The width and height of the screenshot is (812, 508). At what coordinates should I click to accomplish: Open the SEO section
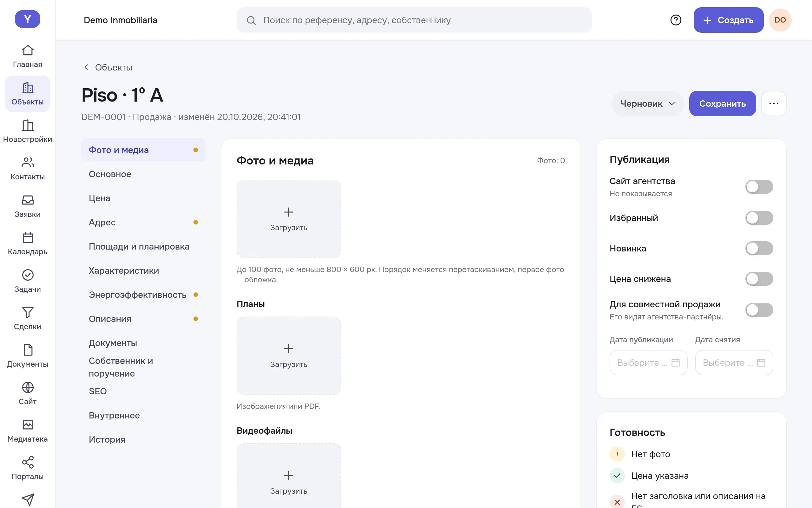pyautogui.click(x=143, y=391)
